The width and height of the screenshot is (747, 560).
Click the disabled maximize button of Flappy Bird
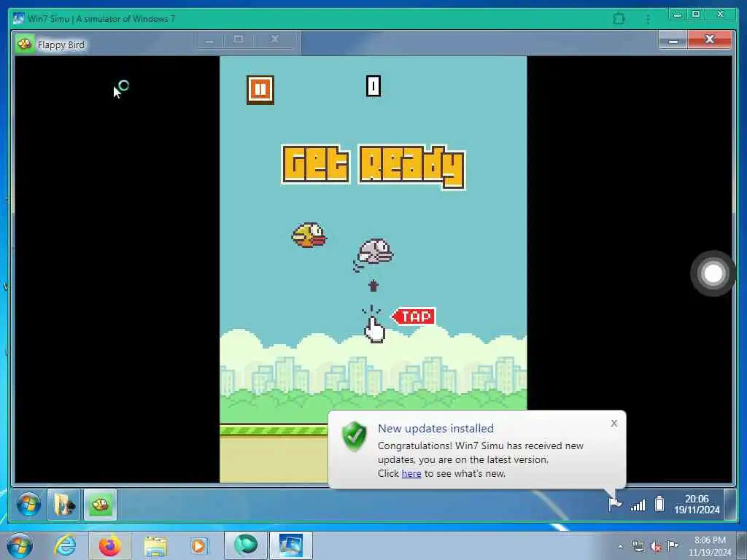coord(239,39)
